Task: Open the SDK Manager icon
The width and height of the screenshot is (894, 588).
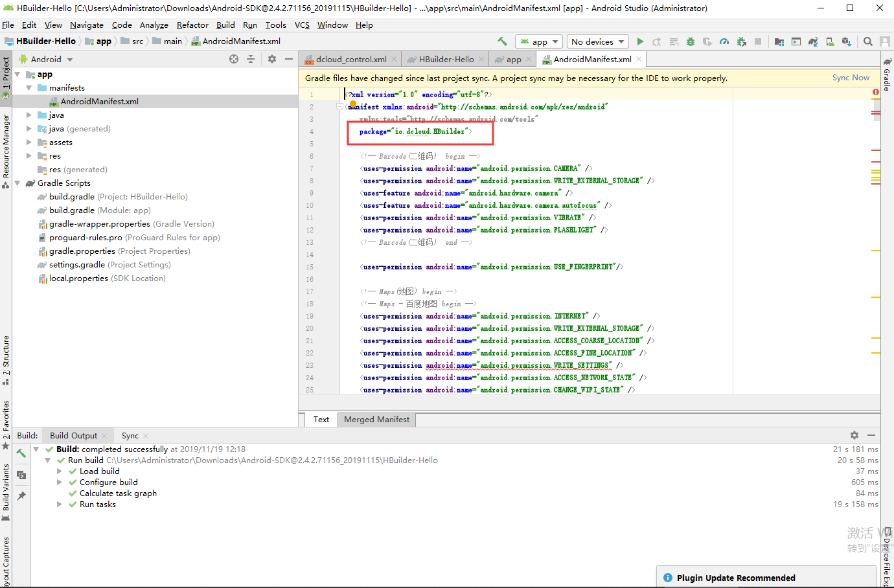Action: (847, 41)
